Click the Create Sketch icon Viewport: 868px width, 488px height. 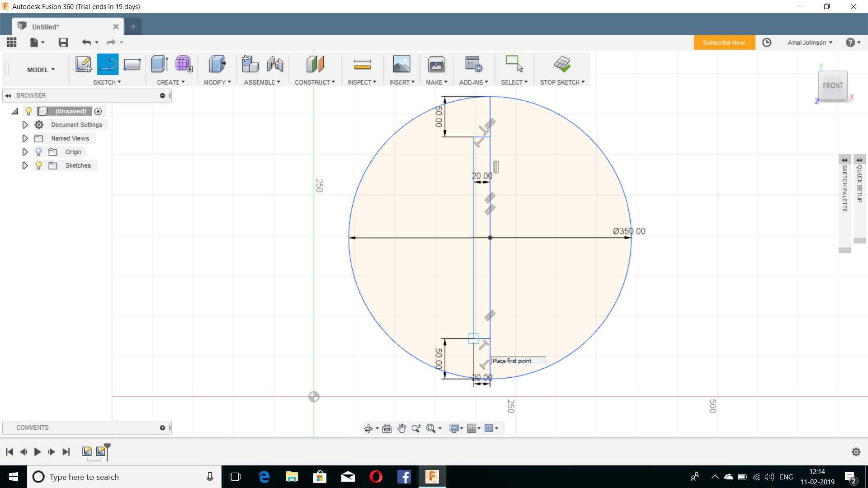pyautogui.click(x=83, y=64)
